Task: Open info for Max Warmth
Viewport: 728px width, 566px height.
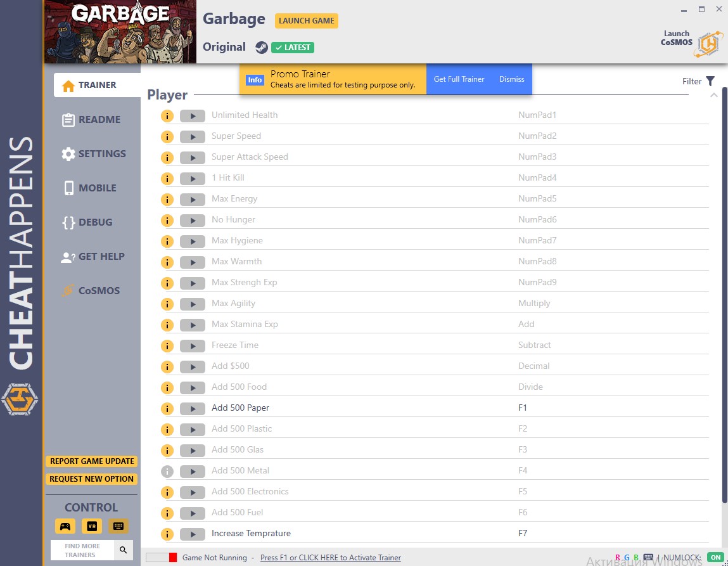Action: click(x=167, y=262)
